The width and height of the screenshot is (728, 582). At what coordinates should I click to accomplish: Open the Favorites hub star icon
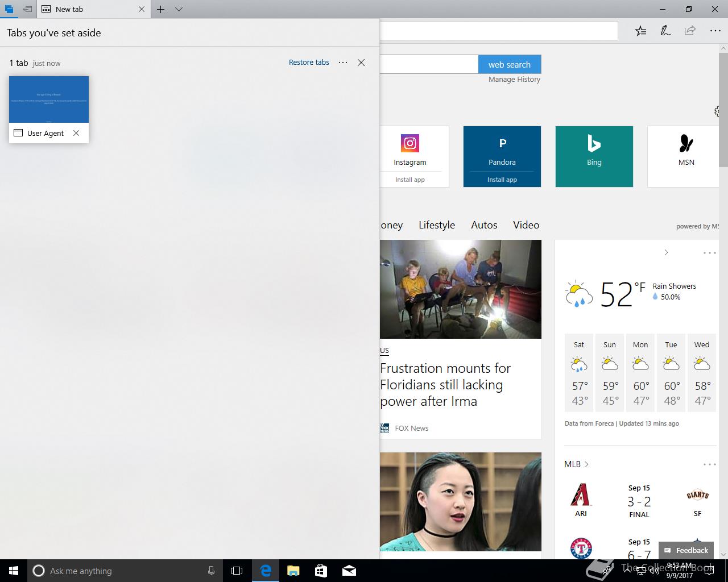point(641,31)
